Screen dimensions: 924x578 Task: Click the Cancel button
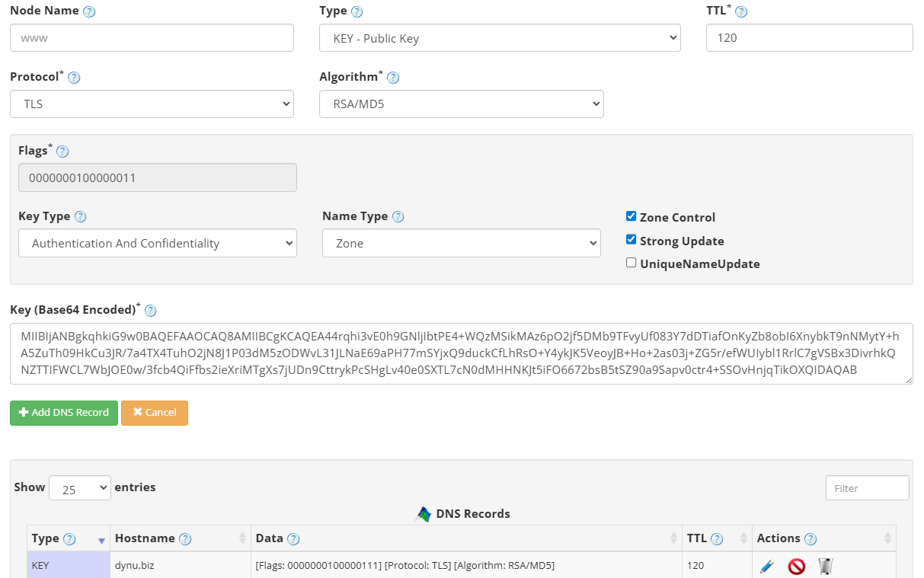(155, 413)
